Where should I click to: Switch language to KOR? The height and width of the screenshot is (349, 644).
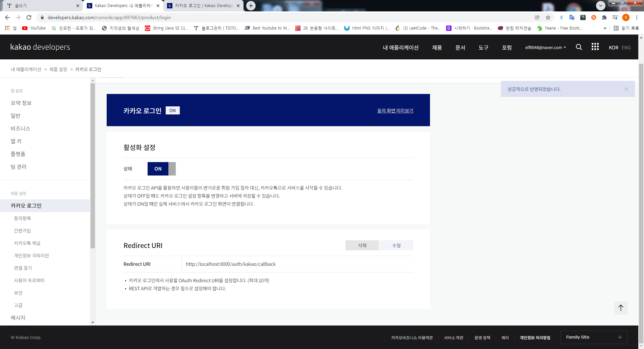pos(613,48)
